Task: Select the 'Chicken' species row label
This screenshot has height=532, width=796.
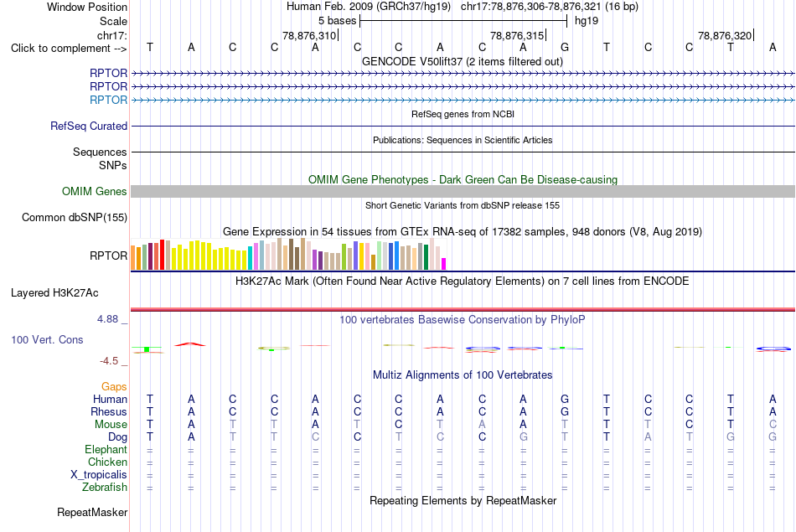Action: 107,462
